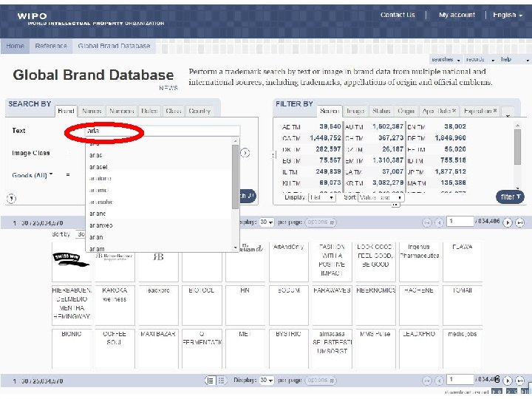Open options button in bottom results bar
The width and height of the screenshot is (532, 399).
coord(321,381)
